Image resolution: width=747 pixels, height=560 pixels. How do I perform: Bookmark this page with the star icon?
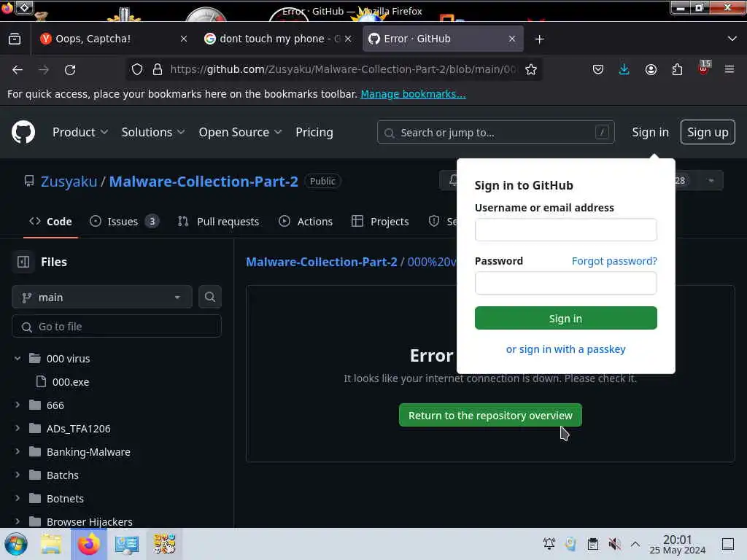tap(531, 69)
